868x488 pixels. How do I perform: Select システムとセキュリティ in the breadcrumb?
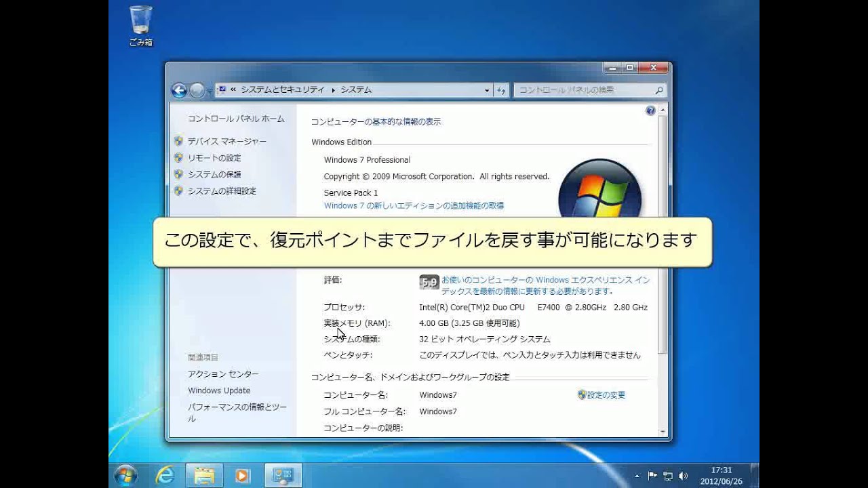pos(283,89)
